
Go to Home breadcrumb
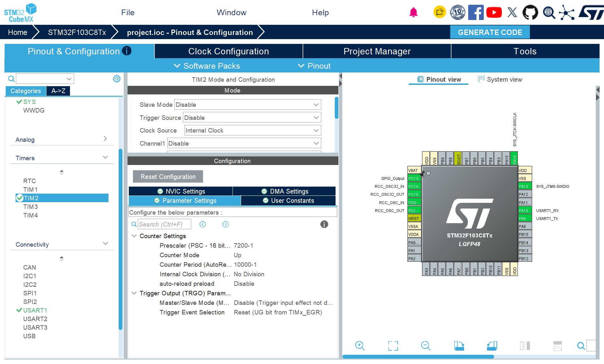tap(17, 32)
